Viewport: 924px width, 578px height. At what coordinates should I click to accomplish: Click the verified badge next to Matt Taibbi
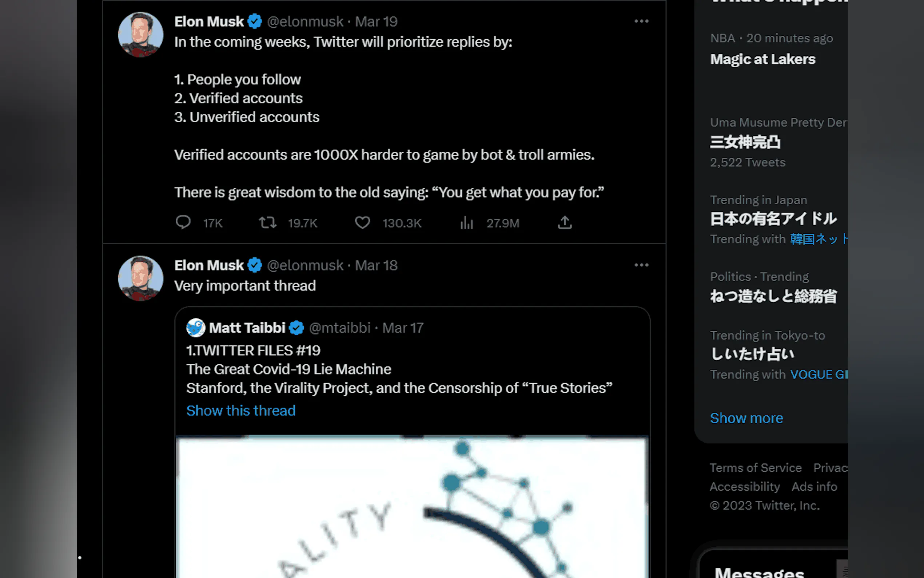coord(296,328)
